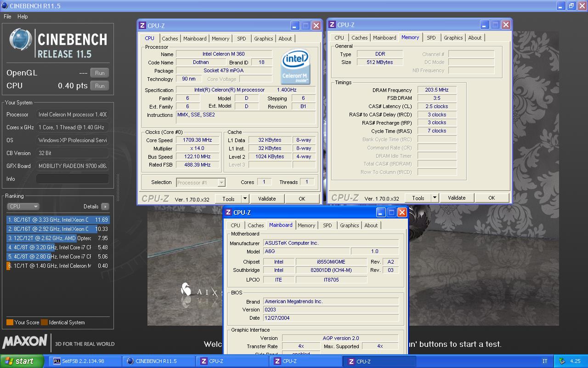Open the Processor #1 selection dropdown
Screen dimensions: 588x368
221,183
